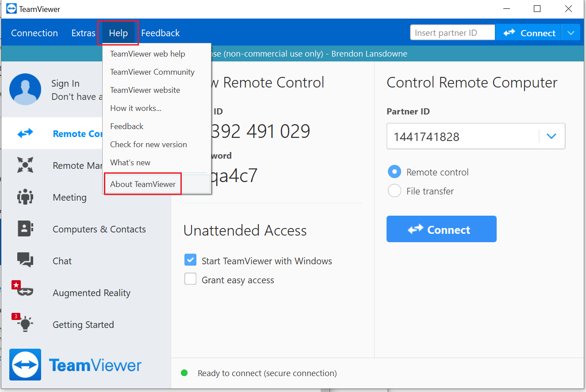This screenshot has height=392, width=586.
Task: Minimize the TeamViewer window
Action: pos(506,9)
